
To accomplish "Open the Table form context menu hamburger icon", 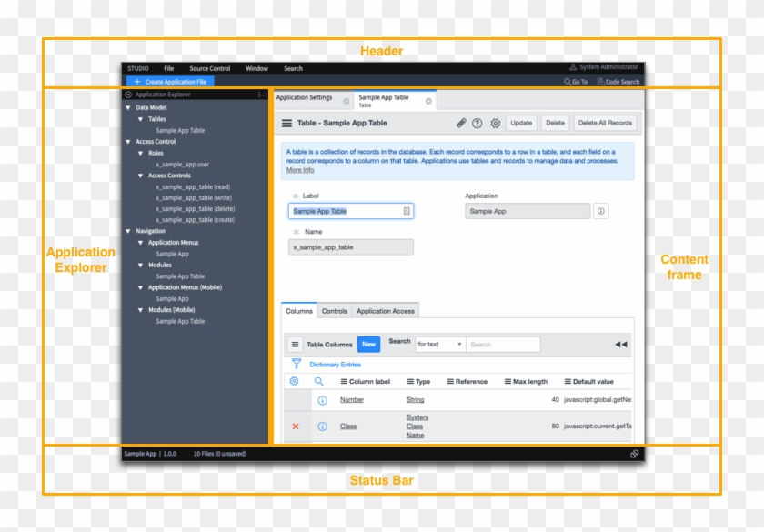I will (287, 124).
